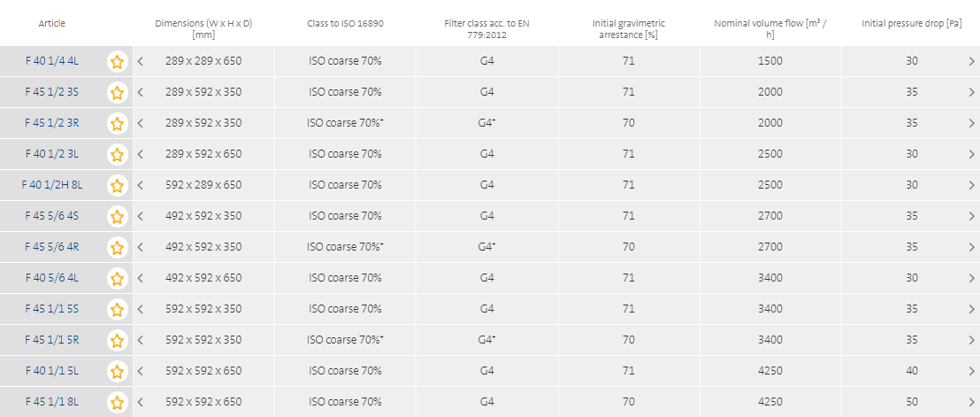Toggle star for F 45 1/1 5R

pyautogui.click(x=117, y=340)
